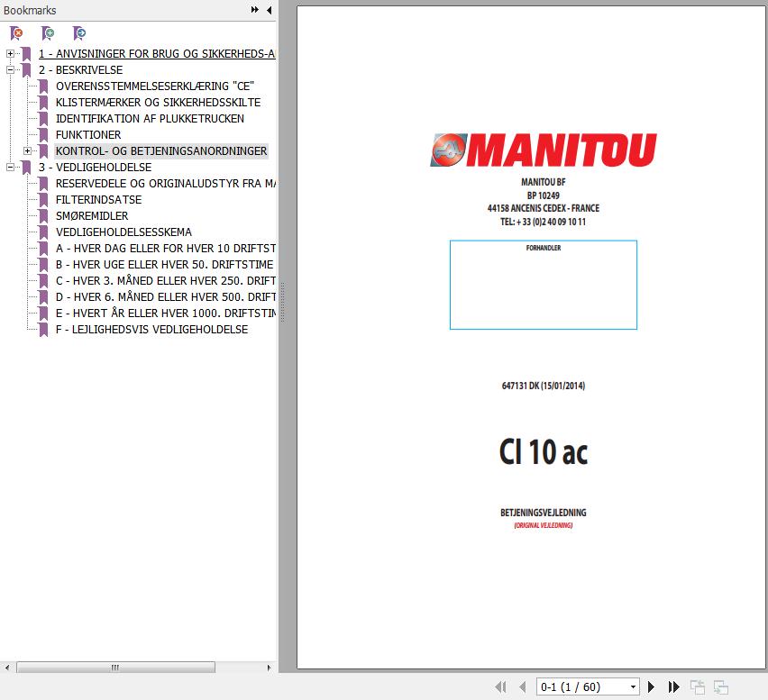The height and width of the screenshot is (700, 768).
Task: Click the panel splitter grip handle
Action: click(283, 302)
